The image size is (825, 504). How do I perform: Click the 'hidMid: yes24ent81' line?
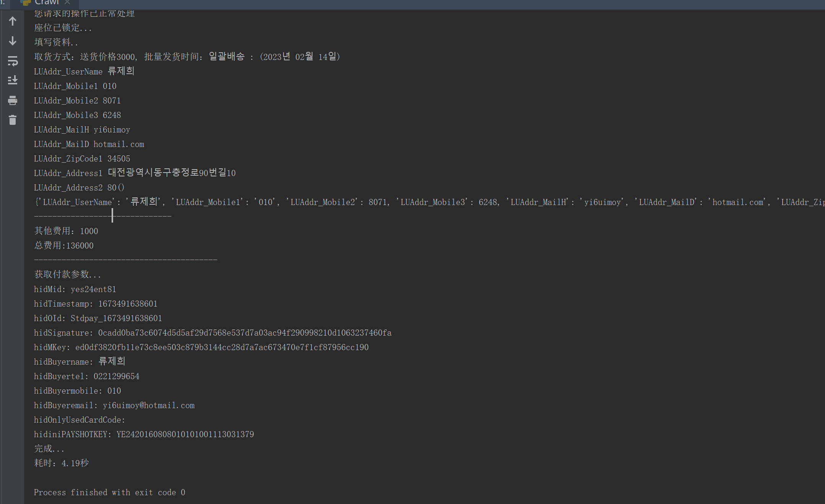click(75, 289)
